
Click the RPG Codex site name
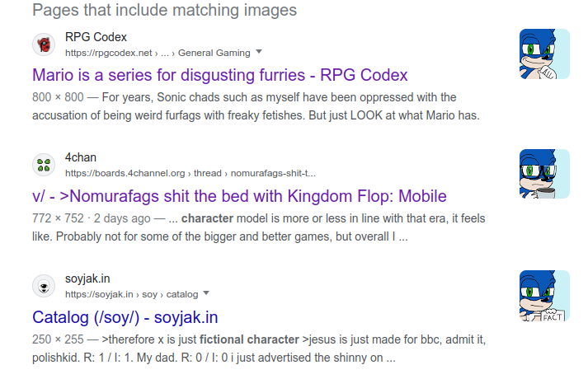(96, 37)
